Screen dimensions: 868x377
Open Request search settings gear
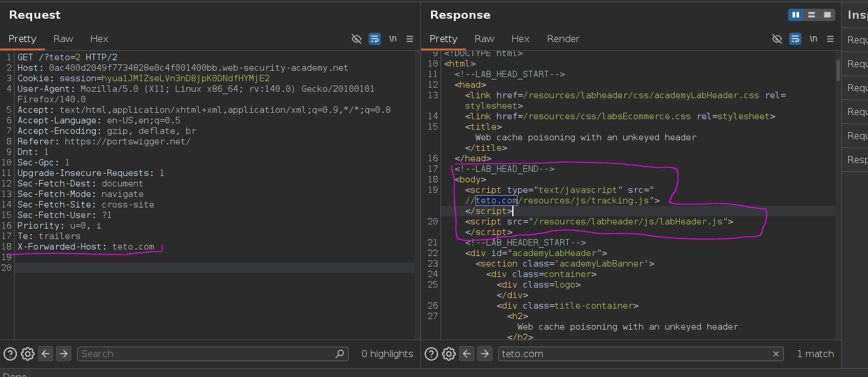click(x=27, y=354)
